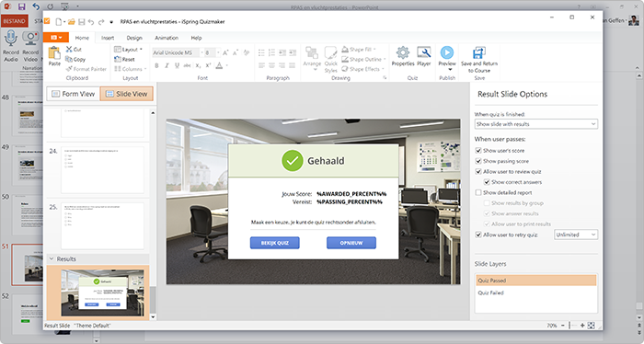Click the BEKIJK QUIZ button on slide
This screenshot has width=644, height=344.
275,243
